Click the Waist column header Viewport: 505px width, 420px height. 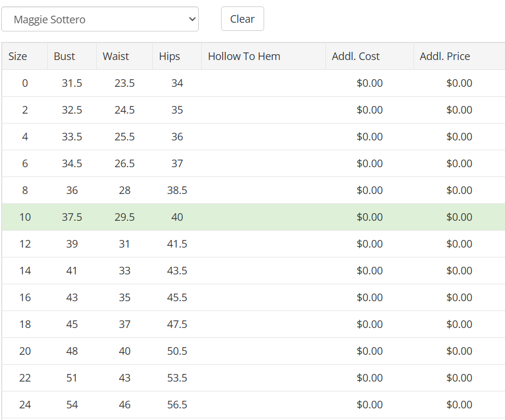(x=116, y=57)
